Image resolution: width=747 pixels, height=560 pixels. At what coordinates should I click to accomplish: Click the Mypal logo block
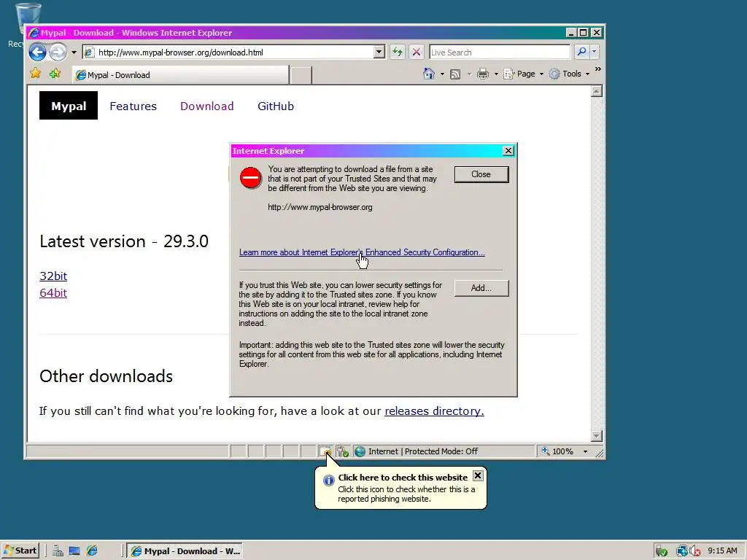[69, 106]
